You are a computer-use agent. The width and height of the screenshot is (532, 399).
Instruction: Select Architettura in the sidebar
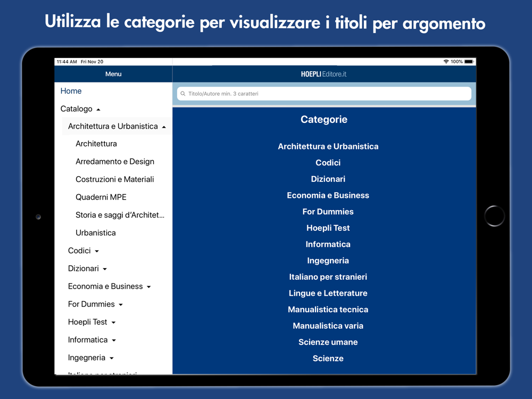(x=96, y=144)
